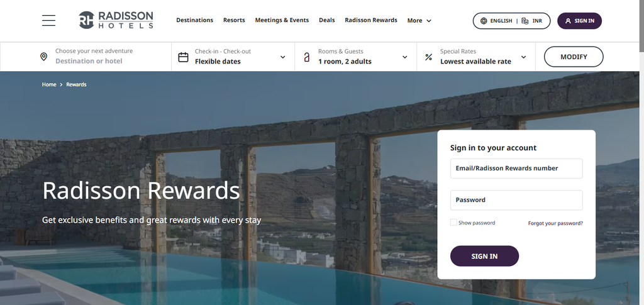Focus the Password field
The image size is (644, 305).
tap(516, 200)
